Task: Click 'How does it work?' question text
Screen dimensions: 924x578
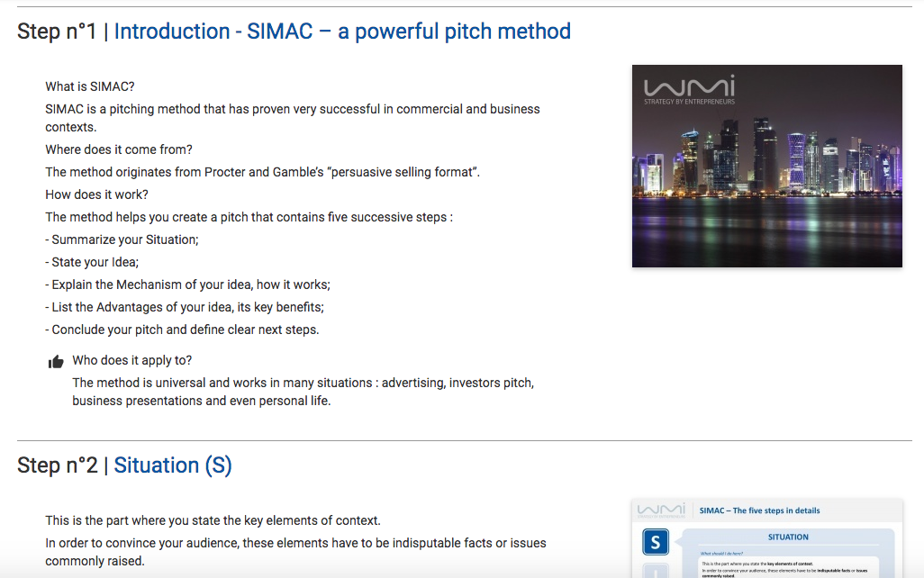Action: (x=96, y=194)
